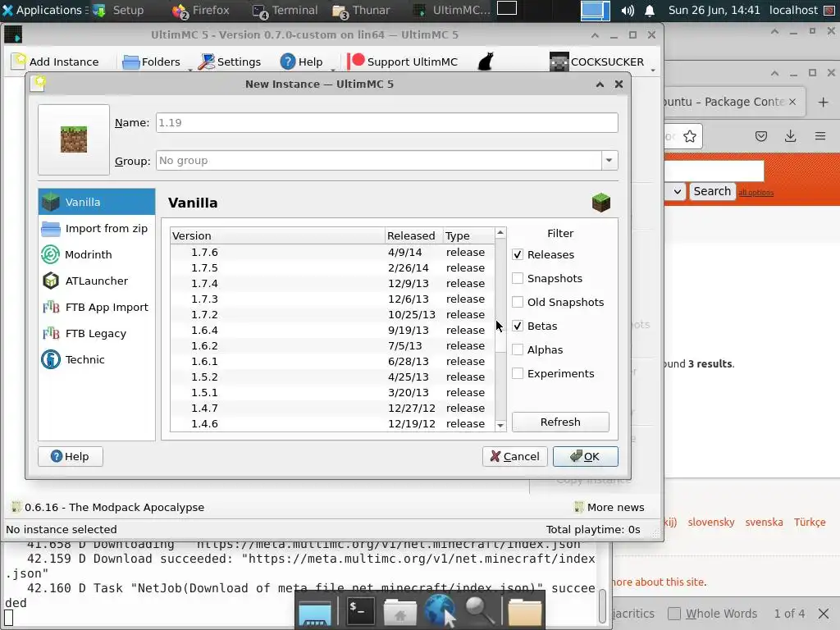
Task: Cancel the New Instance dialog
Action: 515,456
